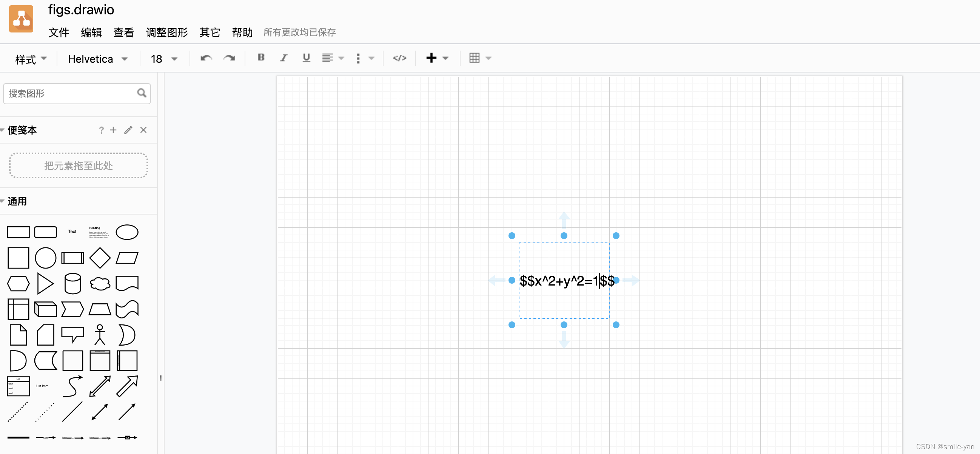Open the 查看 menu

click(124, 32)
